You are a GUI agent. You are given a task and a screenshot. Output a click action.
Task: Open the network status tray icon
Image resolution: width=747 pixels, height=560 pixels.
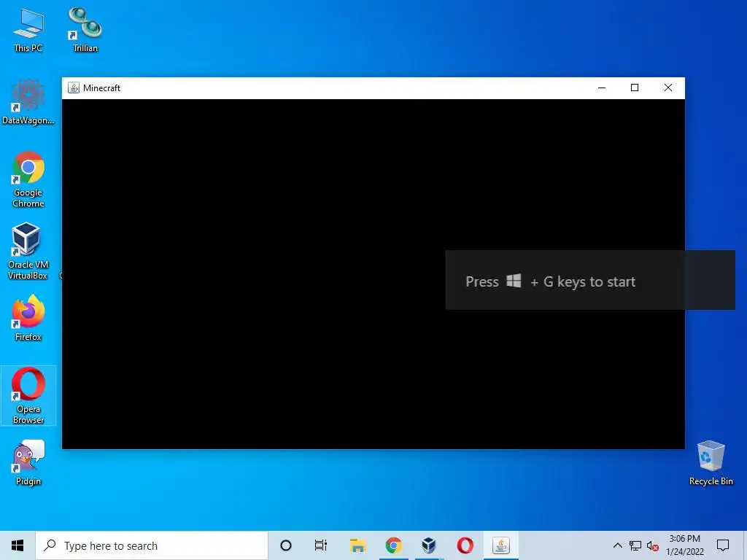[x=635, y=545]
